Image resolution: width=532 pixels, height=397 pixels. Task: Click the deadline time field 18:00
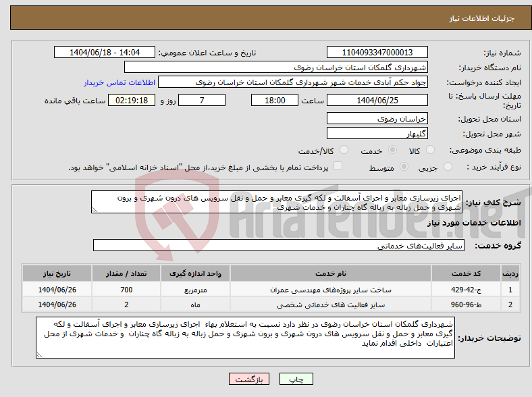275,101
